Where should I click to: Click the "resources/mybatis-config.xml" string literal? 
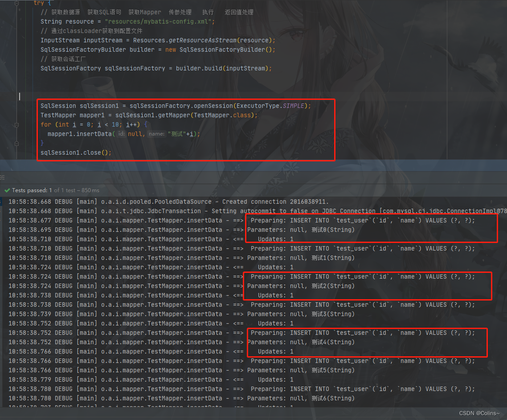(x=158, y=22)
